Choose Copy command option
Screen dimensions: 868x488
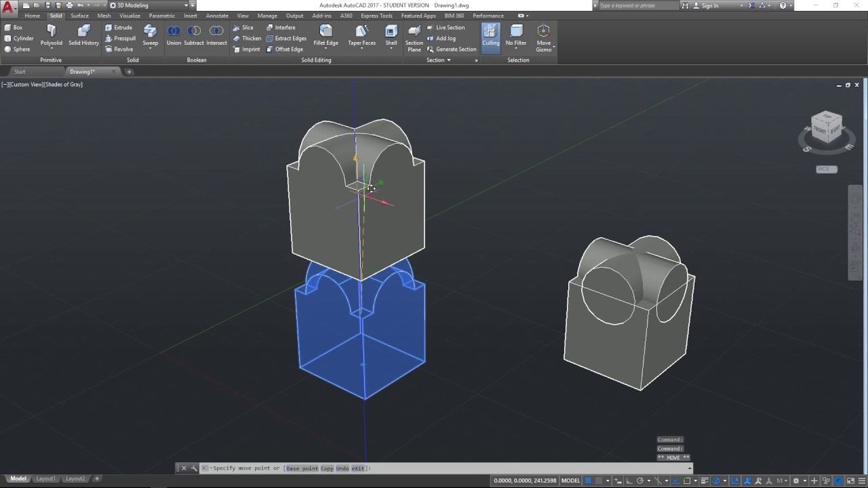pyautogui.click(x=327, y=468)
